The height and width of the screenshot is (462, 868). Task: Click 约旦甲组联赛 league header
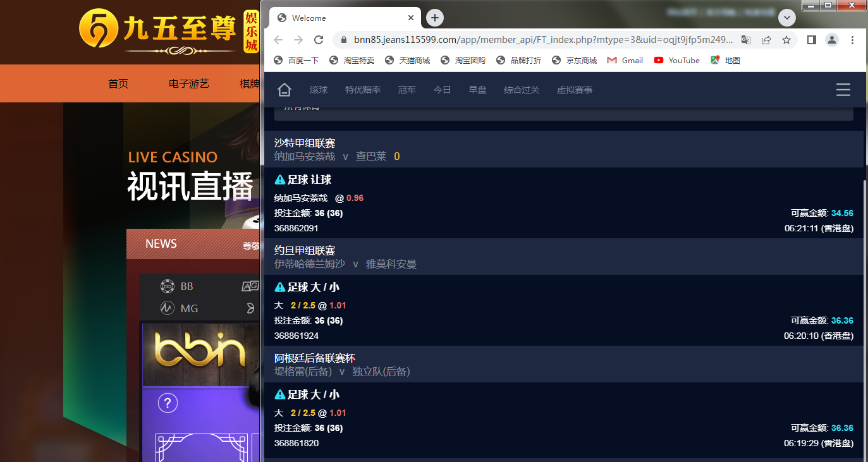pos(305,251)
